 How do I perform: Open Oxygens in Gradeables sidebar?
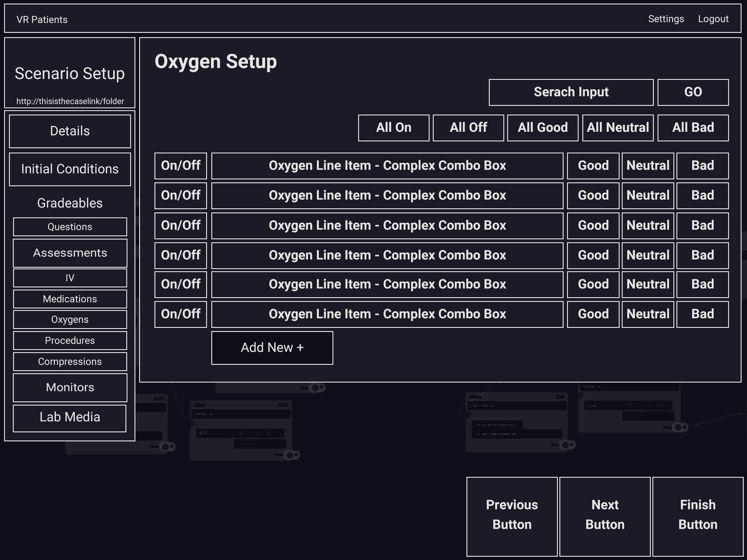(70, 319)
